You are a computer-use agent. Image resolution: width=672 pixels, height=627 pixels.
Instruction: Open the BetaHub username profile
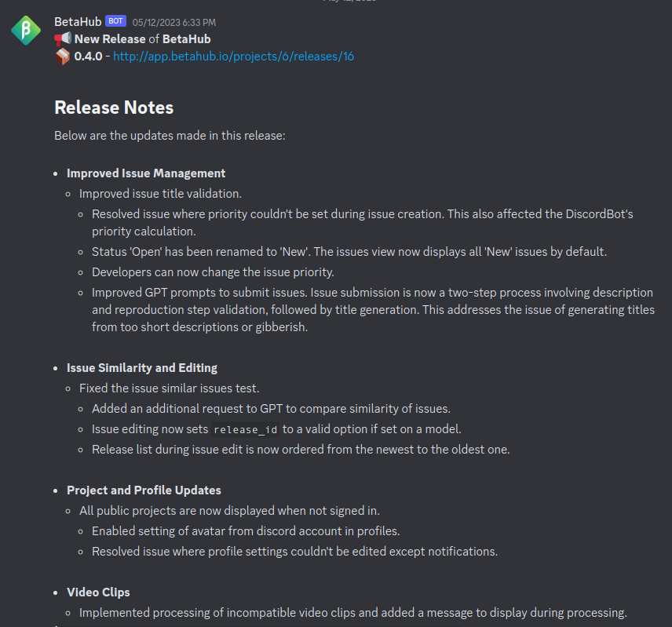tap(77, 21)
